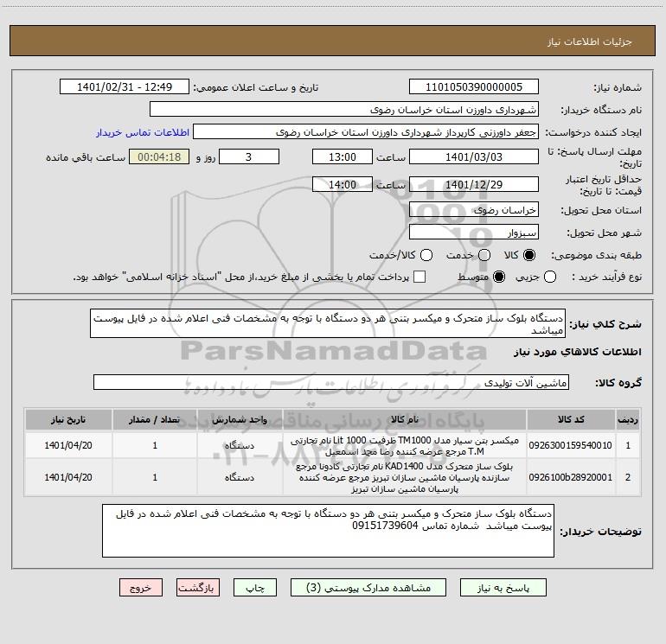Click the quantity cell in the میکسر بتن row
Screen dimensions: 666x644
coord(155,445)
